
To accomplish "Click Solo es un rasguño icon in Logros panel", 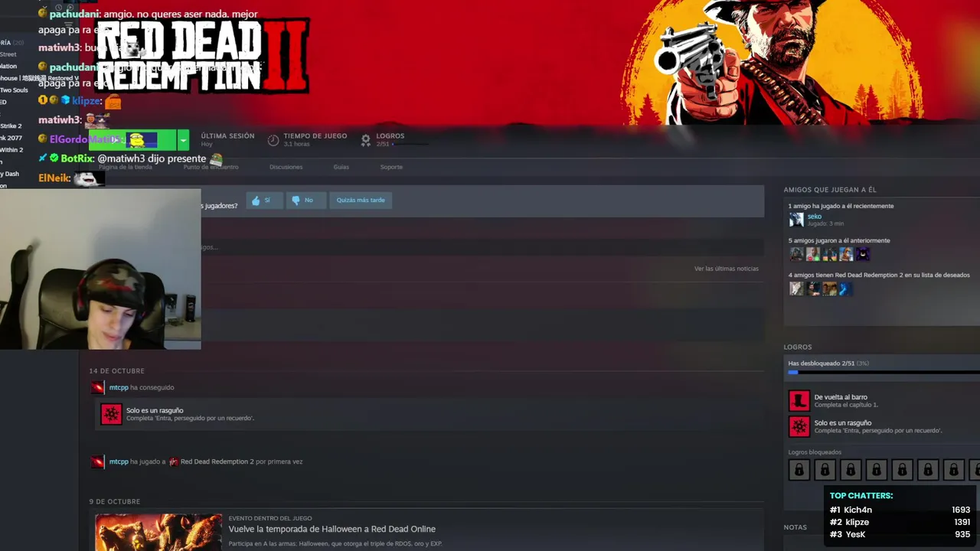I will [x=799, y=426].
